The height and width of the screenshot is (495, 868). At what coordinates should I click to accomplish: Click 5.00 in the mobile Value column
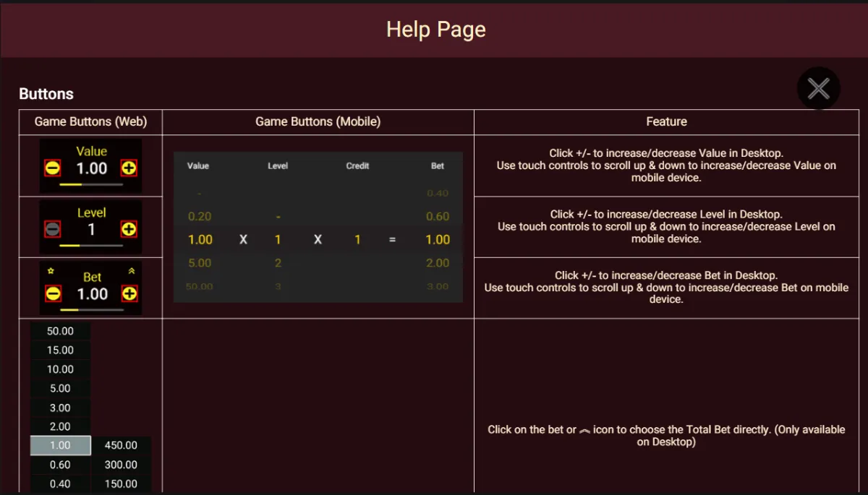coord(200,263)
